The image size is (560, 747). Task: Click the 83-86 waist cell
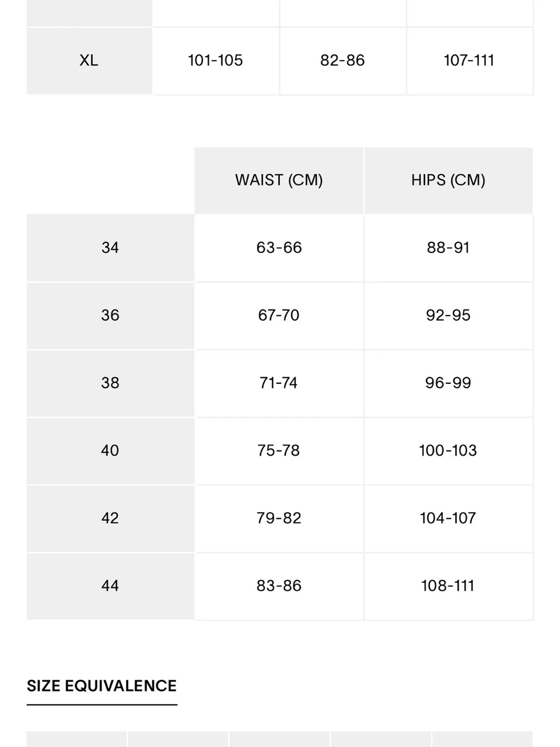[279, 586]
